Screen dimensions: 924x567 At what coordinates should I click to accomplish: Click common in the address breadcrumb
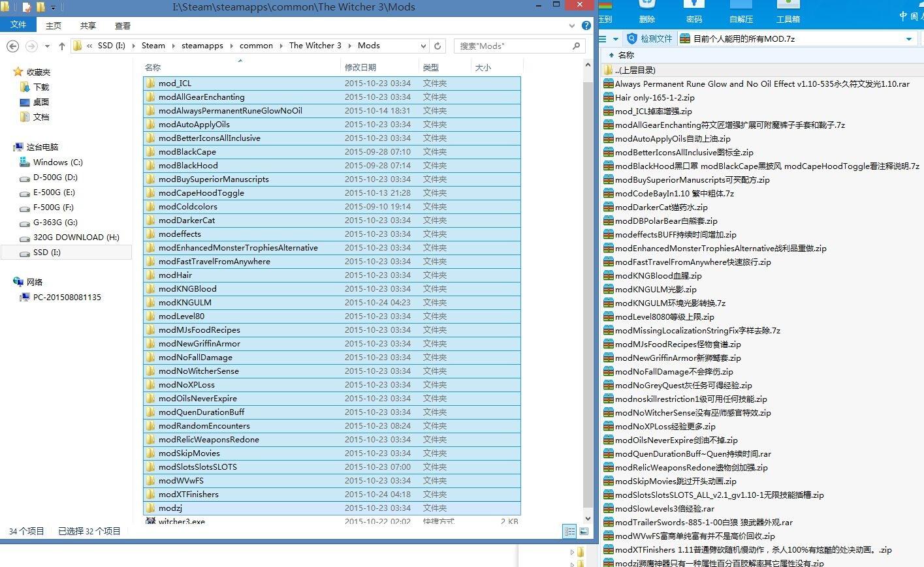click(256, 46)
